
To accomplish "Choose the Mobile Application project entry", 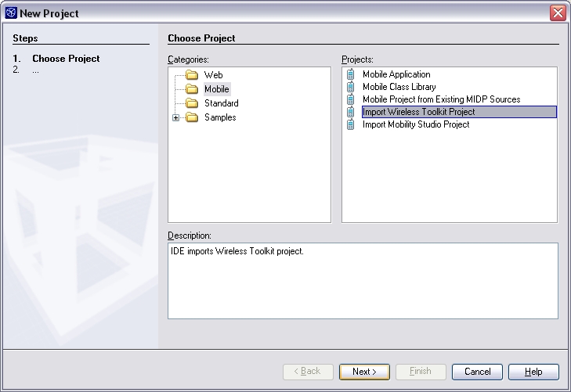I will pos(396,74).
